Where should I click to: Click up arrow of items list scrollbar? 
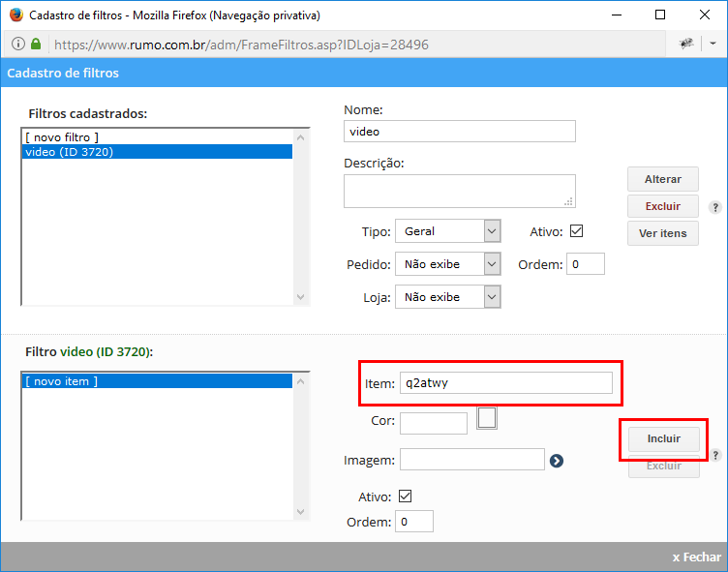pyautogui.click(x=301, y=381)
